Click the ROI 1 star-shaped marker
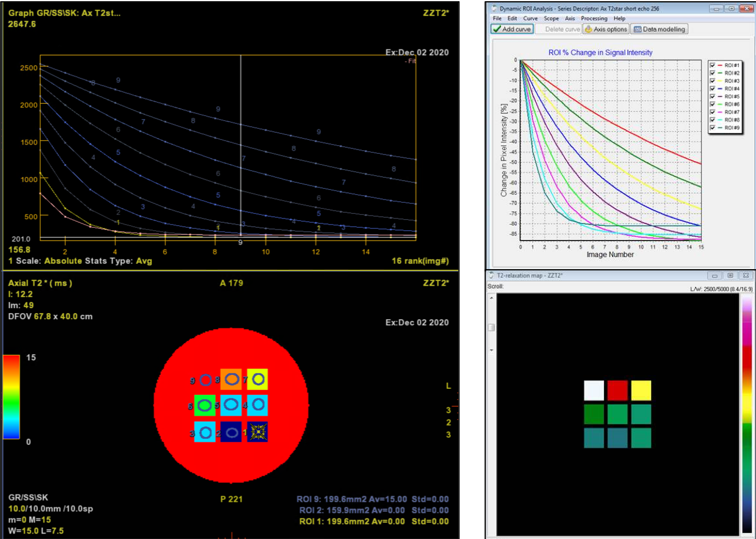Screen dimensions: 756x539 pos(257,432)
